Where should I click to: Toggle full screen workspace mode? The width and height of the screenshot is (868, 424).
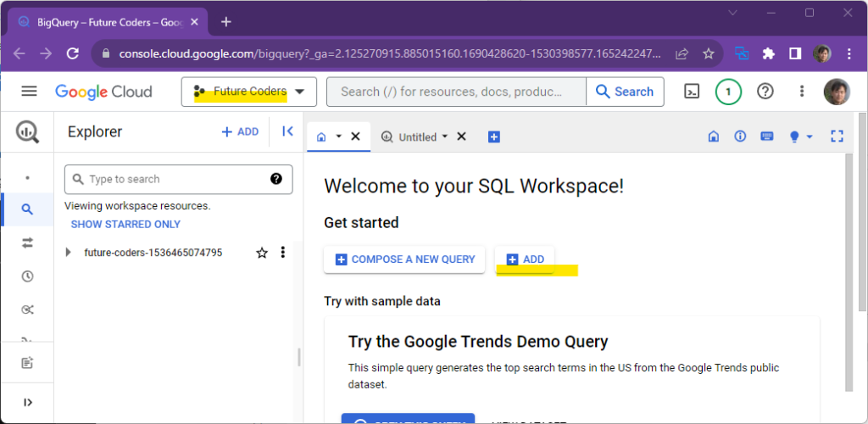(x=837, y=137)
